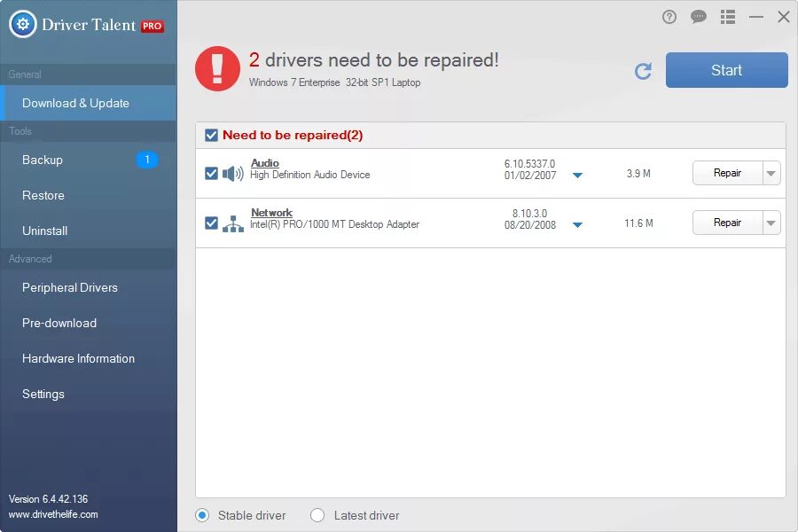The image size is (798, 532).
Task: Open Download & Update section
Action: coord(88,103)
